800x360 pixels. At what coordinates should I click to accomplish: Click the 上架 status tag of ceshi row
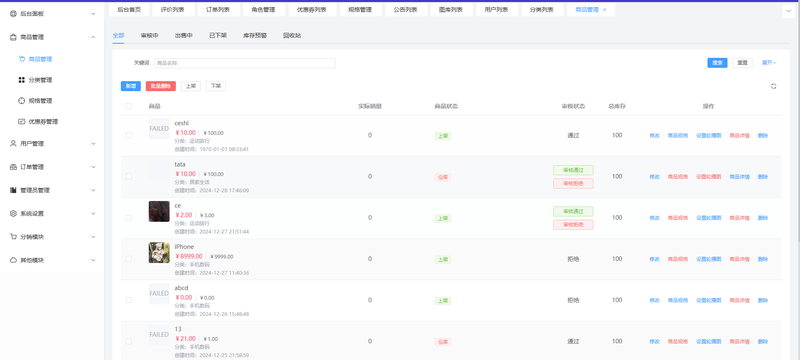pyautogui.click(x=443, y=136)
